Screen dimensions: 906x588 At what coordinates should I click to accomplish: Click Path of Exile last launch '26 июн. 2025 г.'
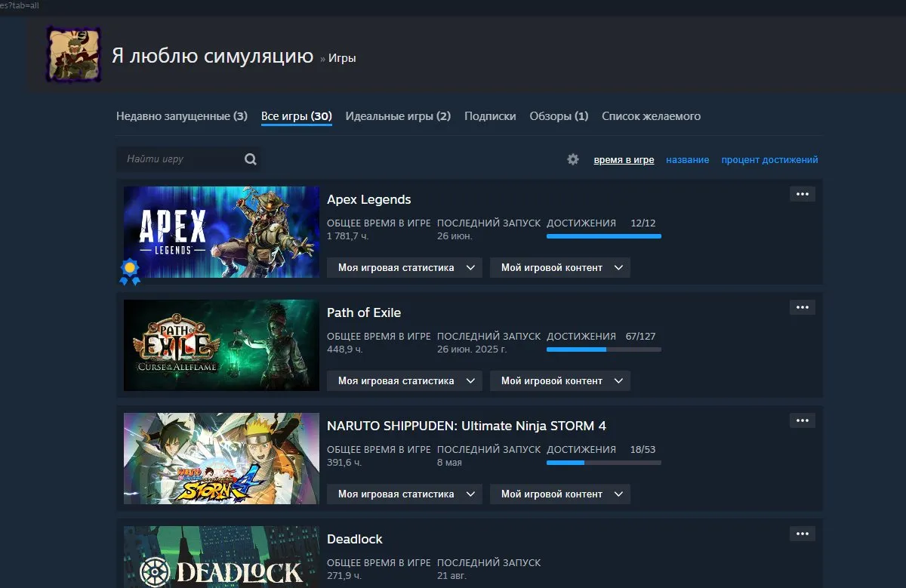tap(472, 349)
